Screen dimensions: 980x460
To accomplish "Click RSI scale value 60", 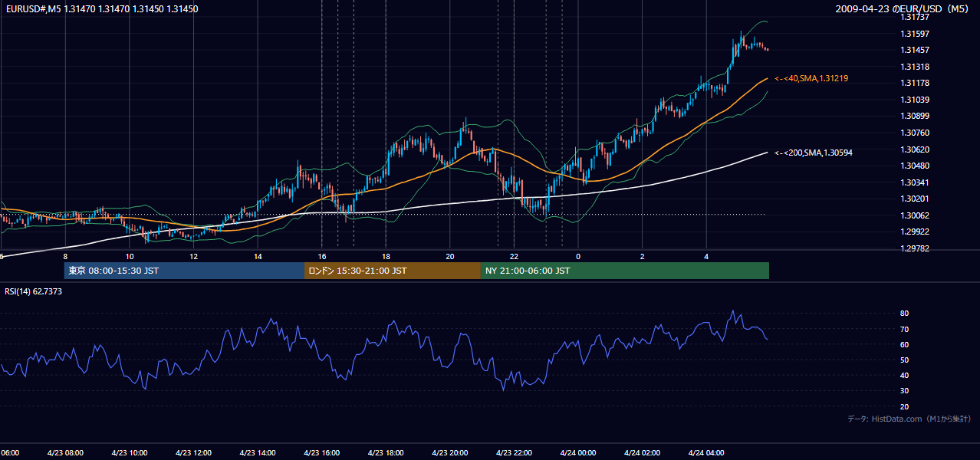I will point(904,344).
